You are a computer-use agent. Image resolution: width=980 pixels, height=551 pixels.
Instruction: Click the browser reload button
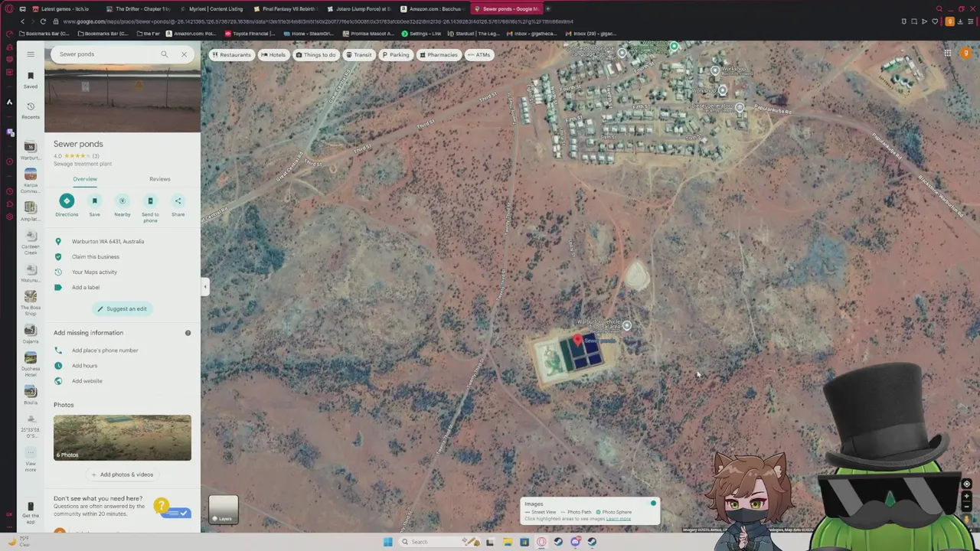(x=43, y=21)
